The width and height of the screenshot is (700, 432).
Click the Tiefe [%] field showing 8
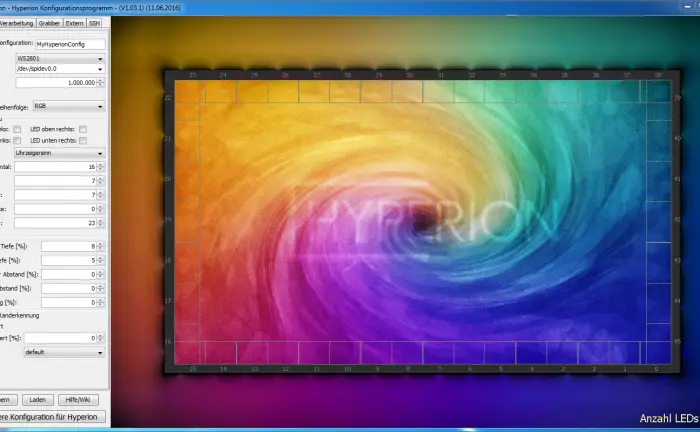point(69,246)
